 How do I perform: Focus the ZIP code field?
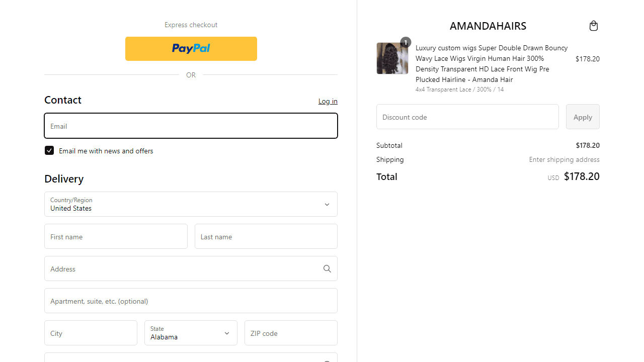pyautogui.click(x=291, y=333)
